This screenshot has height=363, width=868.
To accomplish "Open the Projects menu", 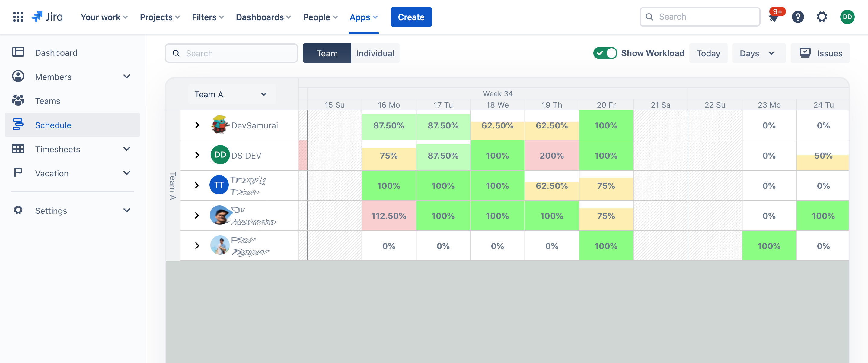I will (160, 17).
